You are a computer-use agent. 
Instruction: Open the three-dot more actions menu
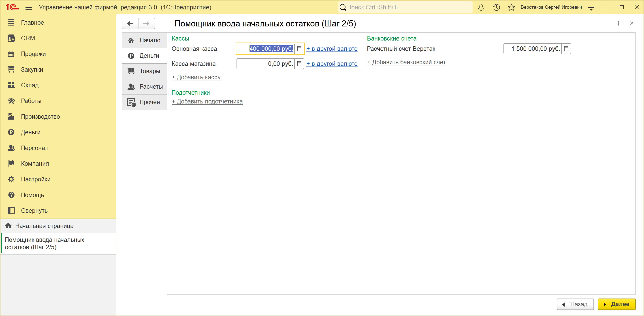tap(618, 23)
